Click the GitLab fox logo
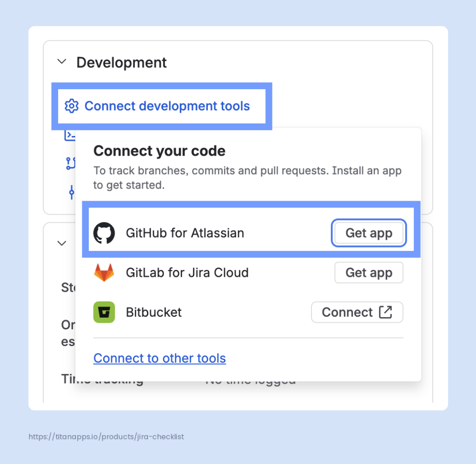 [104, 272]
